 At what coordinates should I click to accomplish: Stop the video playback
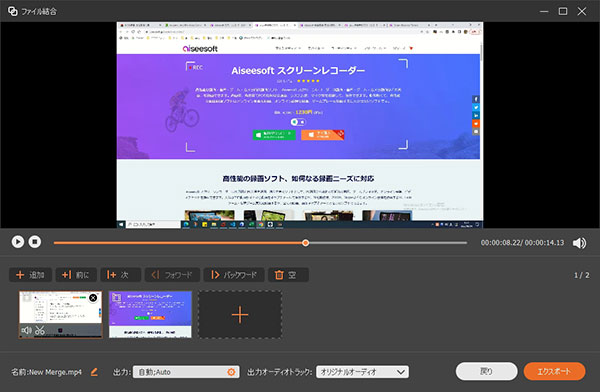[35, 242]
